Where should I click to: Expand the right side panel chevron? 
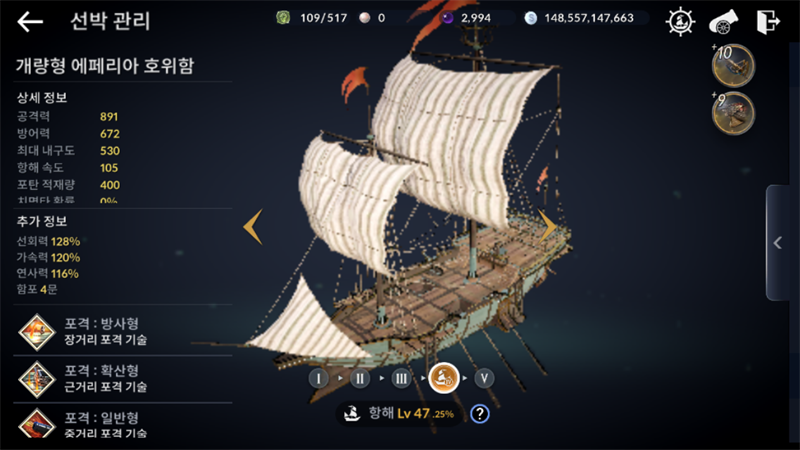(x=778, y=243)
